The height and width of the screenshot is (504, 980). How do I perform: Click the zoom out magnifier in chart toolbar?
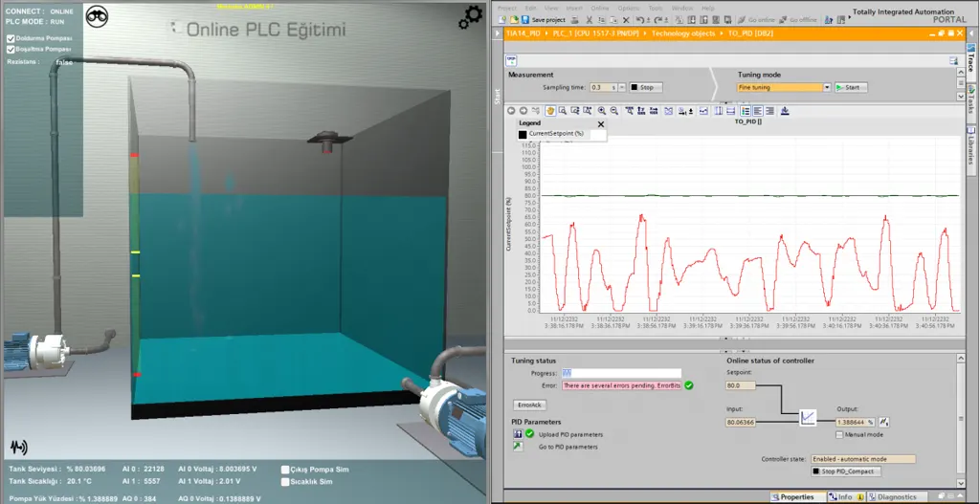(613, 111)
